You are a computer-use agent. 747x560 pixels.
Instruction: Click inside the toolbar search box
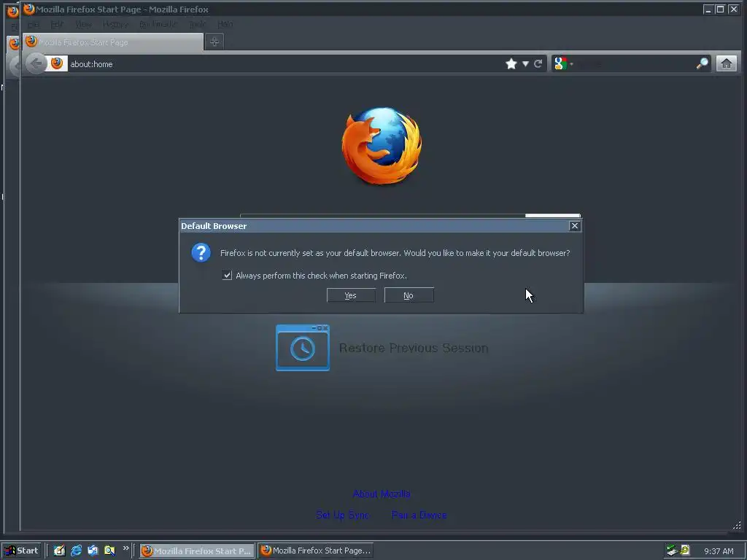click(x=635, y=64)
